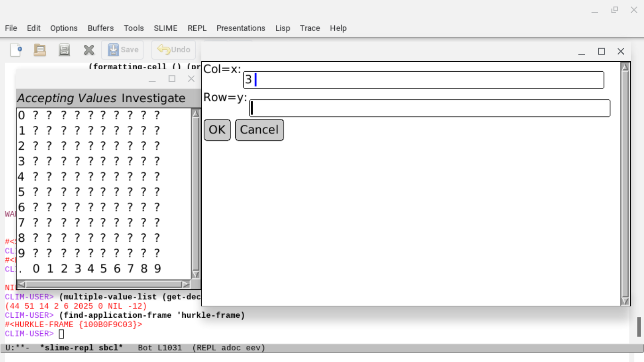Open the Presentations menu
This screenshot has width=644, height=362.
point(240,28)
